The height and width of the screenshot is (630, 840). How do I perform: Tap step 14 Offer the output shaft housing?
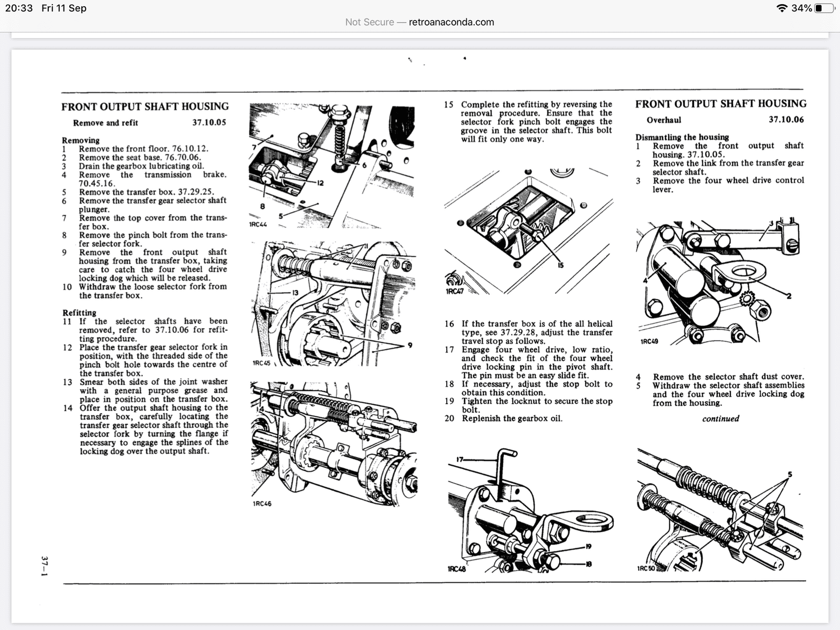145,429
